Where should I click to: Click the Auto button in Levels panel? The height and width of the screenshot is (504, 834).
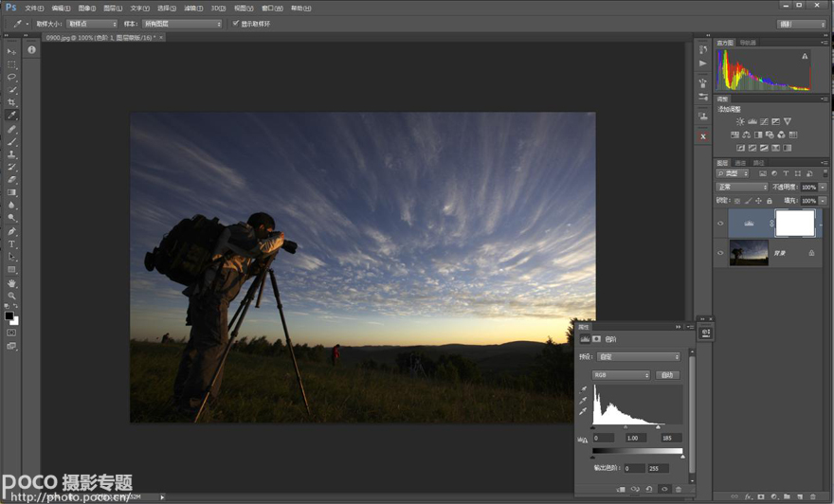(667, 375)
